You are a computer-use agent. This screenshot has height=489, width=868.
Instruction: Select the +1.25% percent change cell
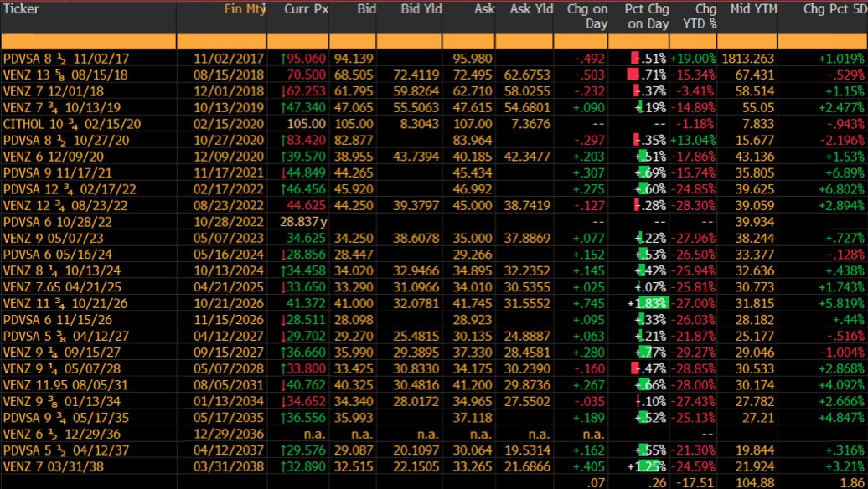pyautogui.click(x=647, y=467)
